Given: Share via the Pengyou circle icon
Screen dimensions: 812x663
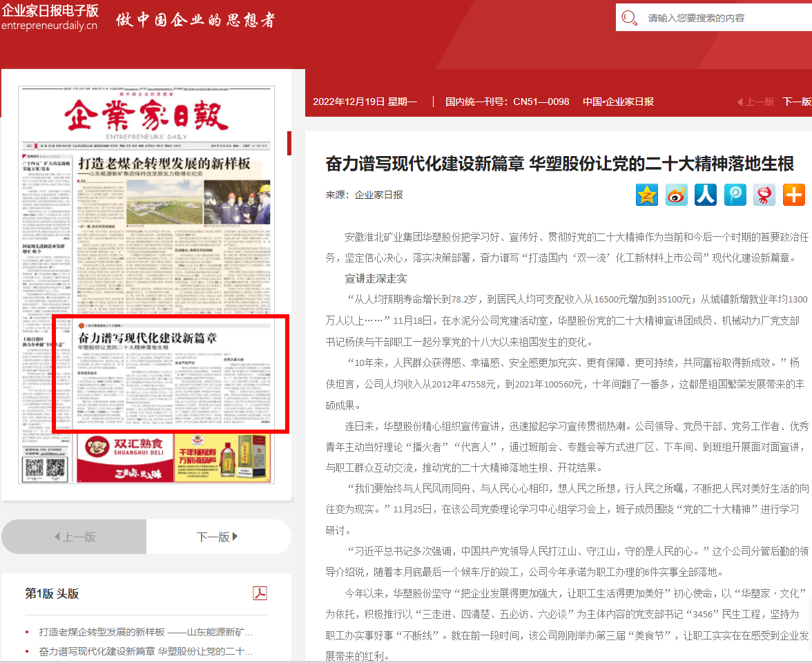Looking at the screenshot, I should pos(735,195).
